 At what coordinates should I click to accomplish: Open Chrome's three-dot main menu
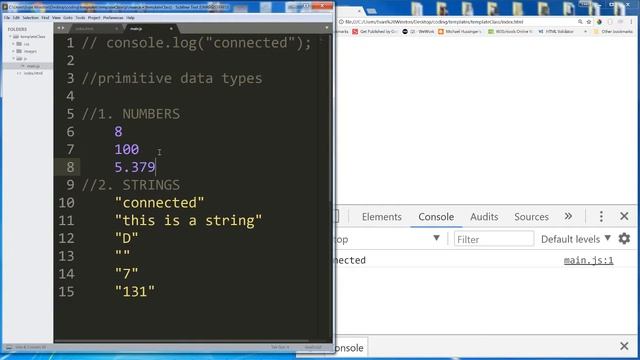(x=631, y=22)
